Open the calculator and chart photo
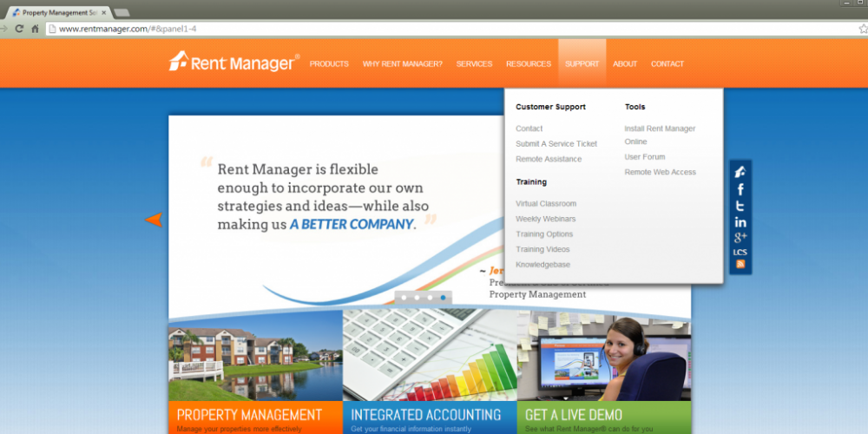The width and height of the screenshot is (868, 434). pyautogui.click(x=431, y=355)
